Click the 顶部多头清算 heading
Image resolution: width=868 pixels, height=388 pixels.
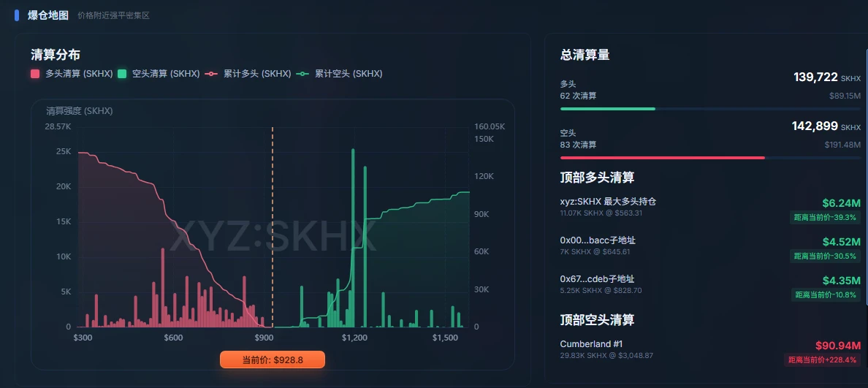click(x=598, y=178)
